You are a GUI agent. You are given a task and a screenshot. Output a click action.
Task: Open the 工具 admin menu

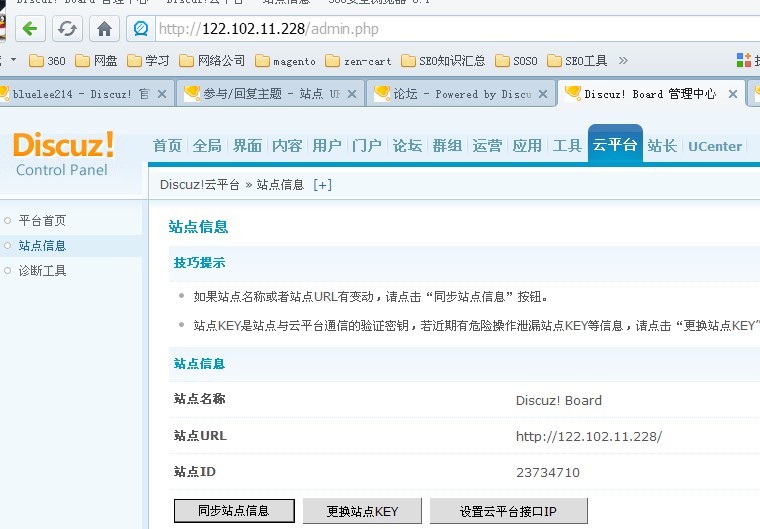(x=567, y=145)
